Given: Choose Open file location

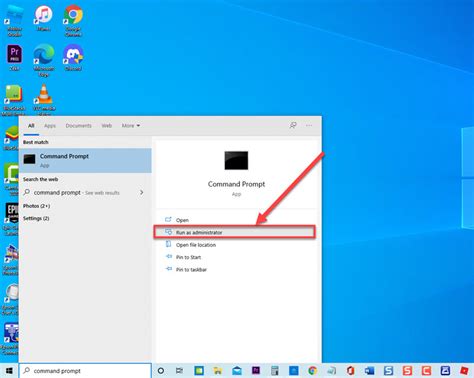Looking at the screenshot, I should coord(196,245).
